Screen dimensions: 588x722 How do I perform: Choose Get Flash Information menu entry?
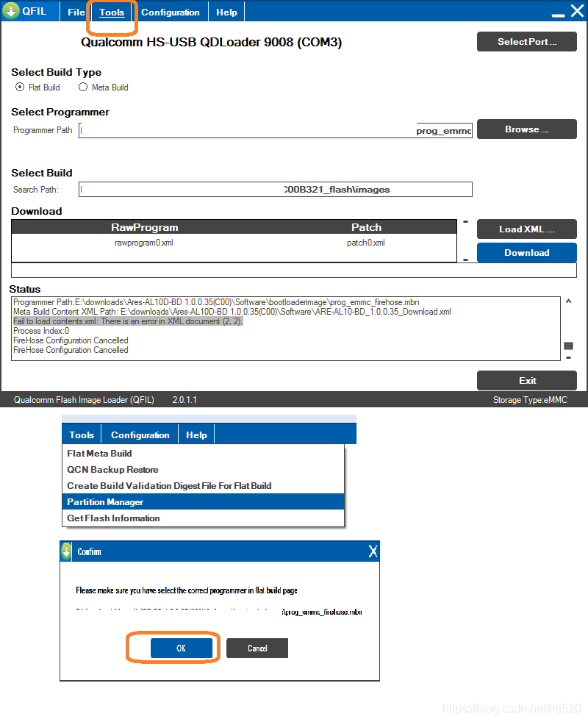(203, 518)
